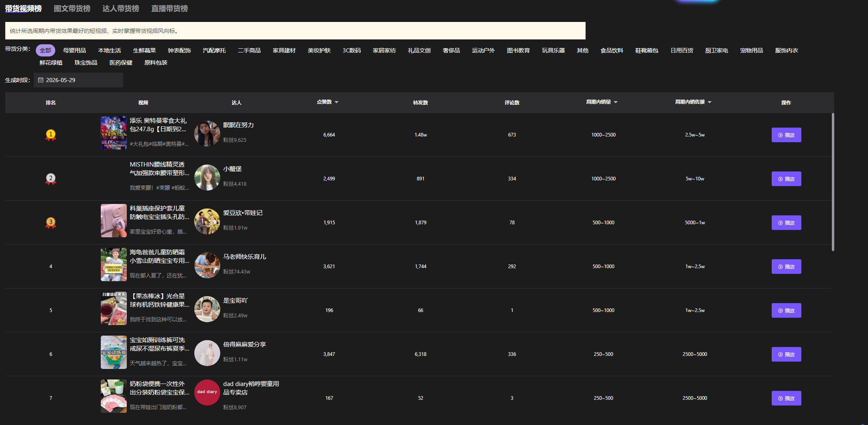Click the gold rank 1 medal icon
Screen dimensions: 868x425
coord(51,135)
